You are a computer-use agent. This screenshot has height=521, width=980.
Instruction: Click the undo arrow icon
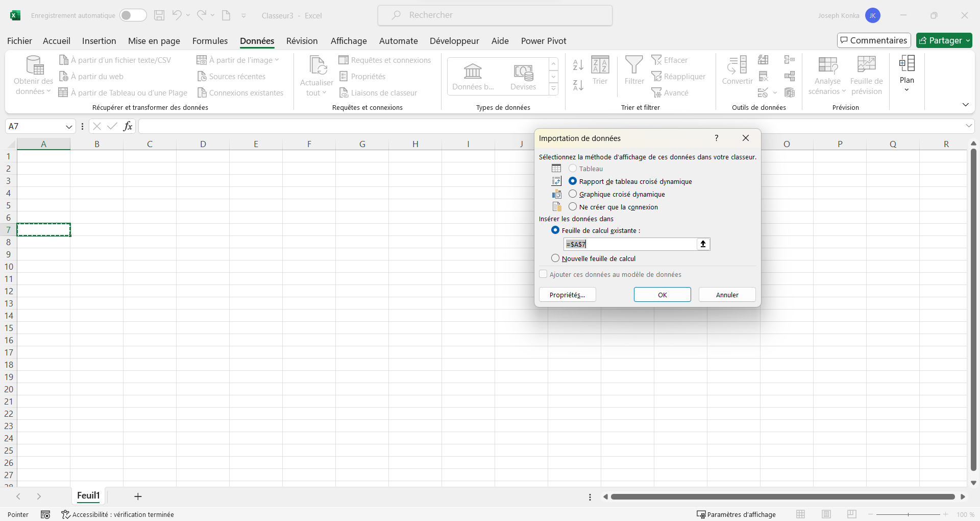177,15
